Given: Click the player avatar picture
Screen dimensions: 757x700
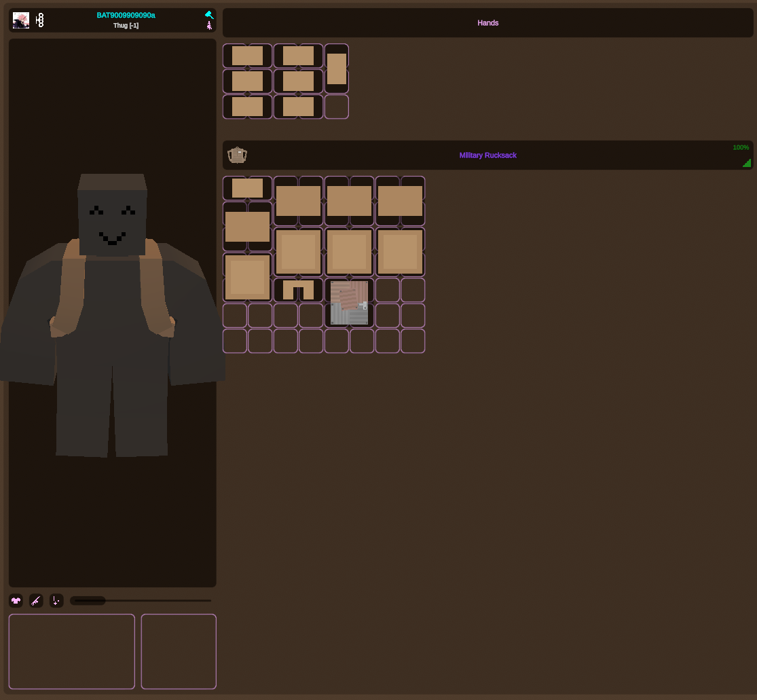Looking at the screenshot, I should tap(21, 20).
